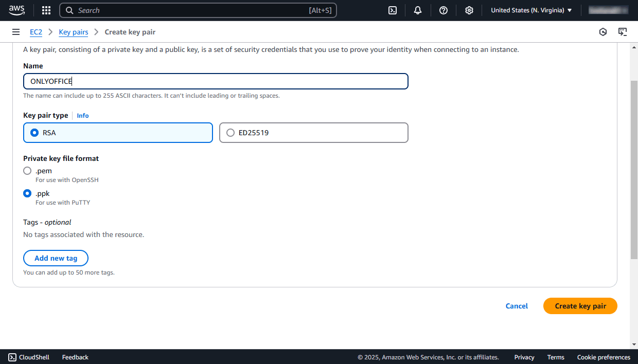This screenshot has height=364, width=638.
Task: Open the settings gear icon
Action: point(469,10)
